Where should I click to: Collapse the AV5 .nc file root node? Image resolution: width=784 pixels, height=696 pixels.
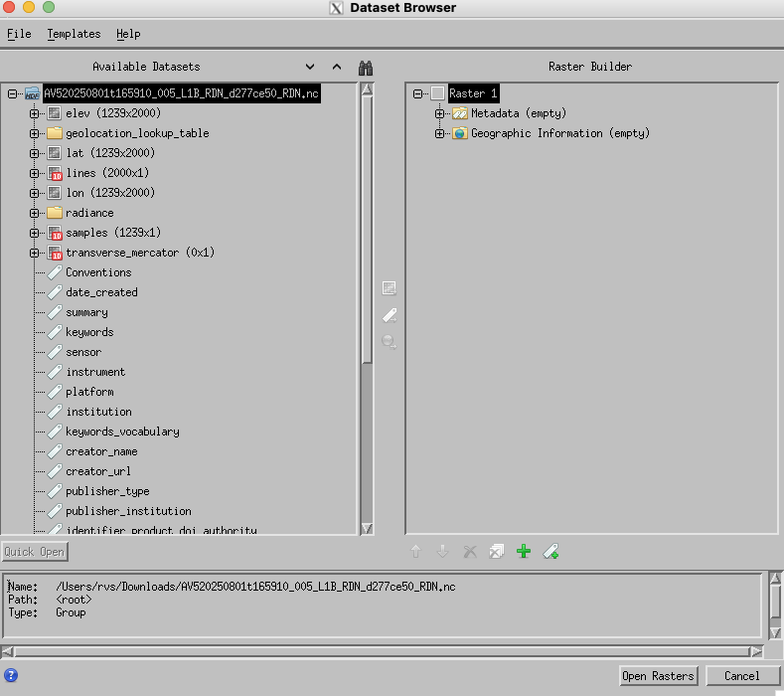pos(12,93)
